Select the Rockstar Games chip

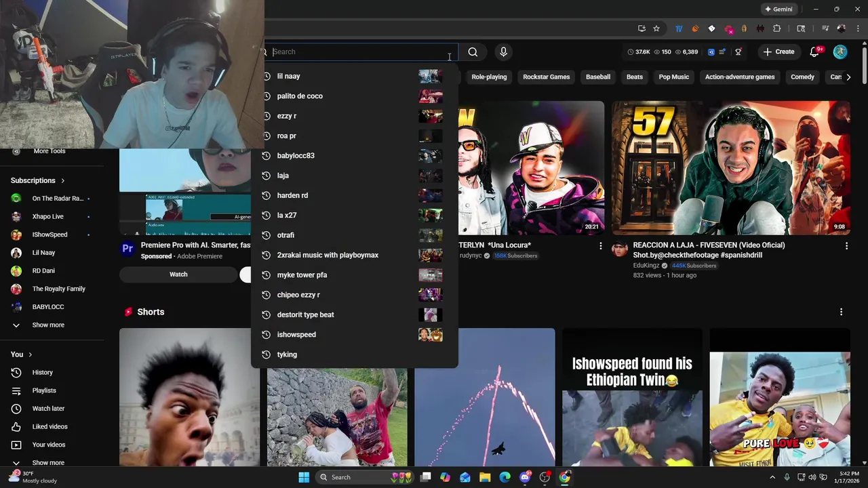546,77
